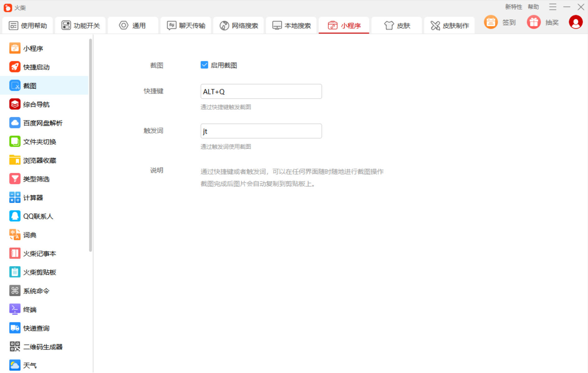Click the 通过快捷键触发截图 hint text

(x=226, y=107)
